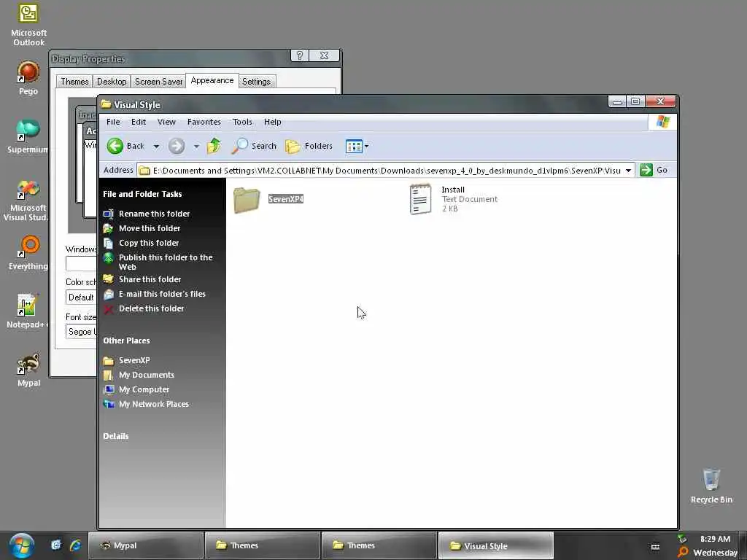Open the Font size Segoe combo box

[81, 332]
